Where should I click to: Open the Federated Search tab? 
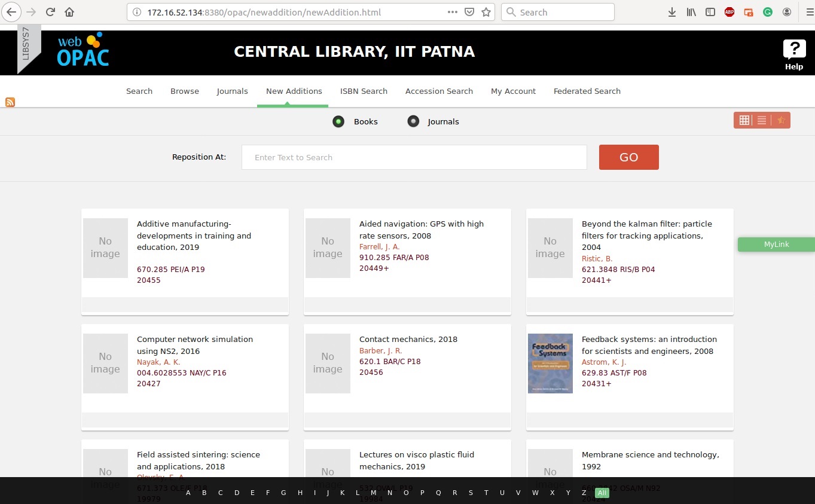587,91
